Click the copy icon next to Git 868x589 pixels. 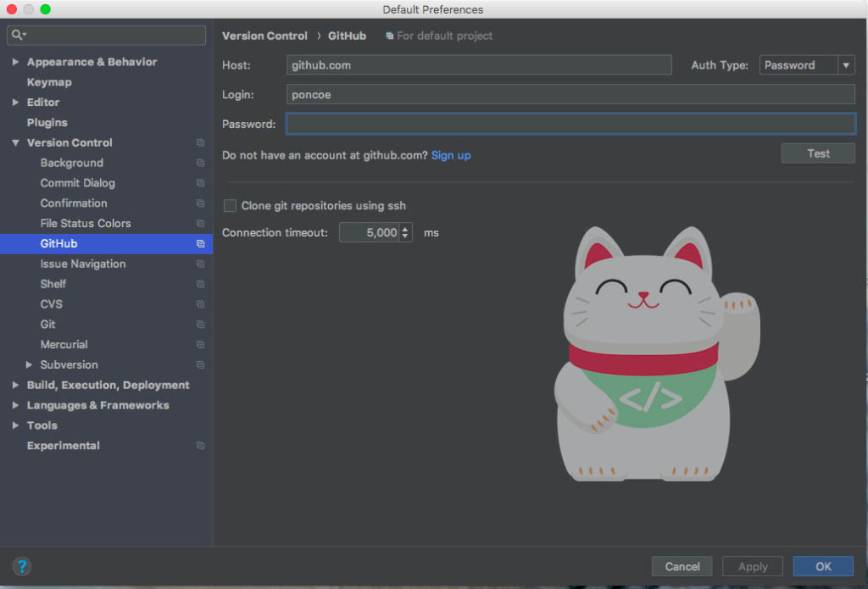tap(200, 325)
